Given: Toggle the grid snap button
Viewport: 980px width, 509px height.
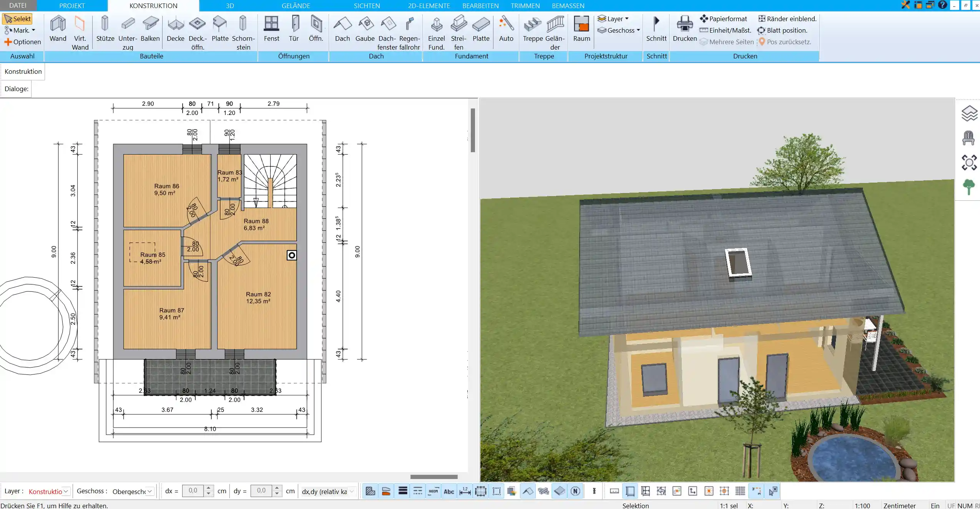Looking at the screenshot, I should [x=740, y=491].
